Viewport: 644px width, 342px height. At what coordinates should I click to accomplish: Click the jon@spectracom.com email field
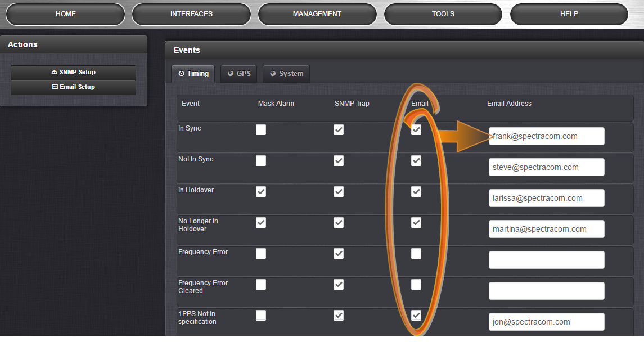(x=546, y=322)
